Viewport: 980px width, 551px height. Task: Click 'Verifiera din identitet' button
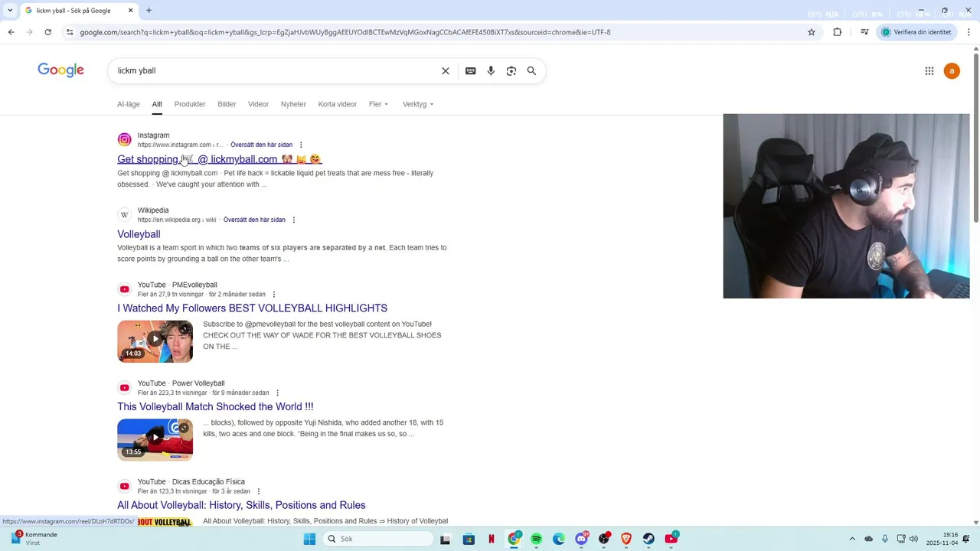(916, 32)
